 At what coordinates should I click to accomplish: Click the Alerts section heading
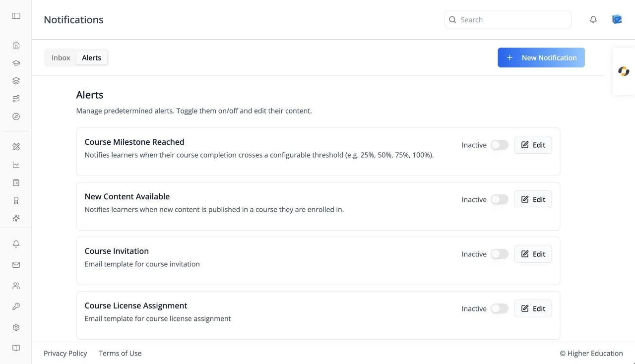click(x=90, y=95)
